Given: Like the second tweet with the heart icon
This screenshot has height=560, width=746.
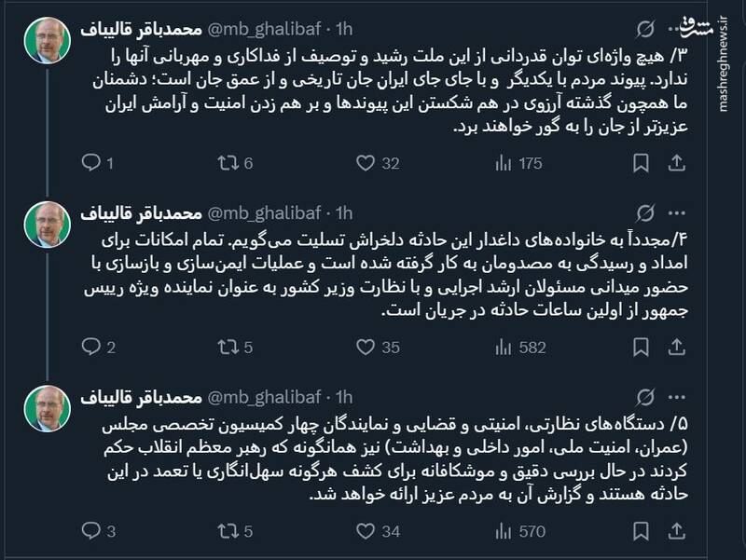Looking at the screenshot, I should click(366, 348).
